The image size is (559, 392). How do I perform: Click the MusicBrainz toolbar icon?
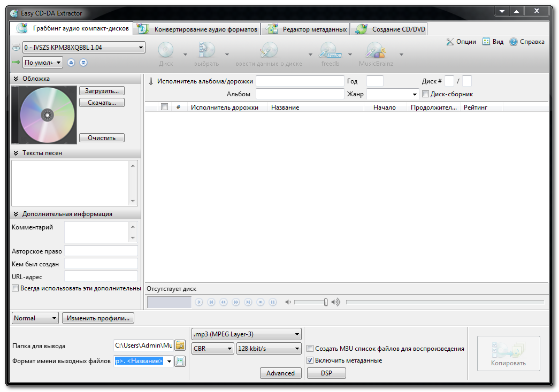coord(376,51)
